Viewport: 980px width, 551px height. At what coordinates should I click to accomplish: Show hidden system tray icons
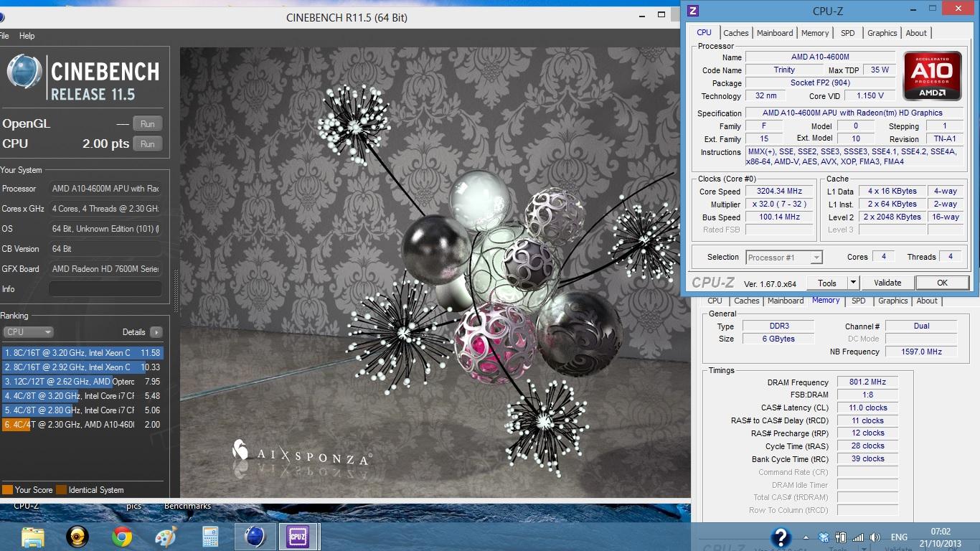[x=806, y=537]
